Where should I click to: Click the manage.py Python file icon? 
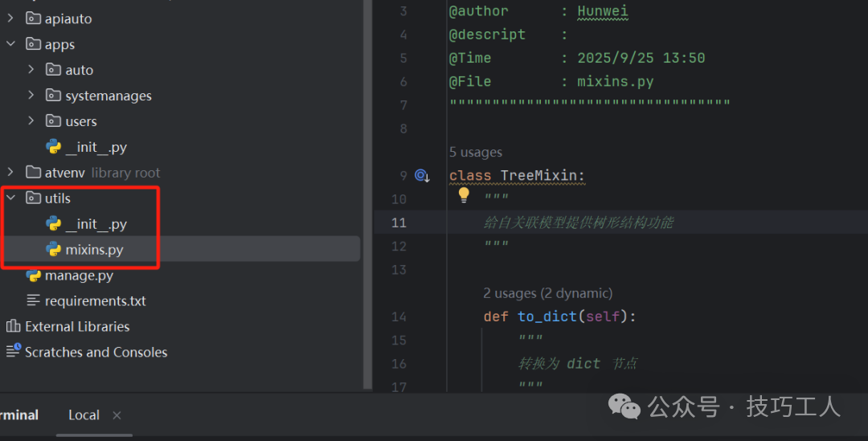pos(33,275)
